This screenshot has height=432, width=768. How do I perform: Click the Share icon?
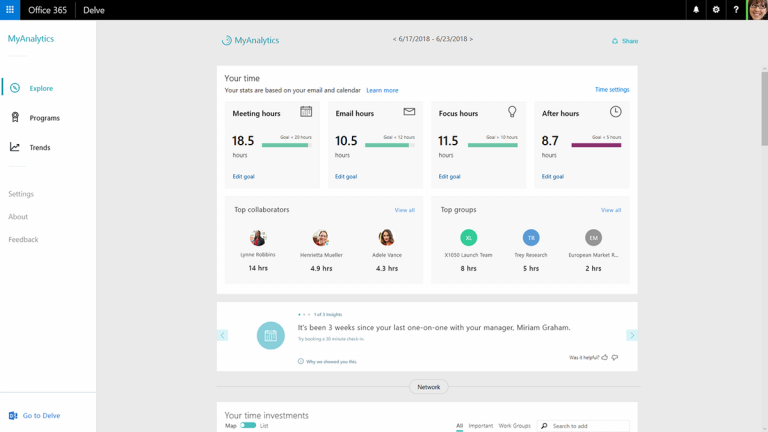pyautogui.click(x=615, y=41)
